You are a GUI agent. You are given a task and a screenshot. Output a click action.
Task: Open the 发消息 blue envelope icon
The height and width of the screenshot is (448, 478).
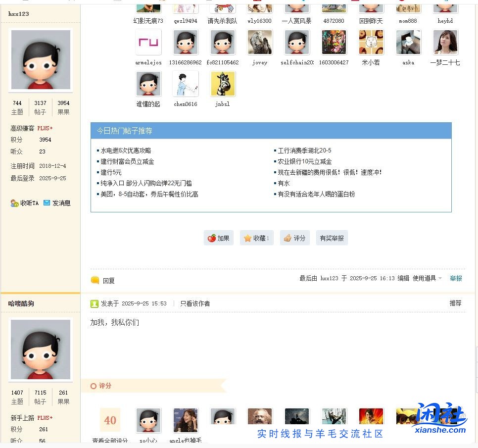[47, 202]
